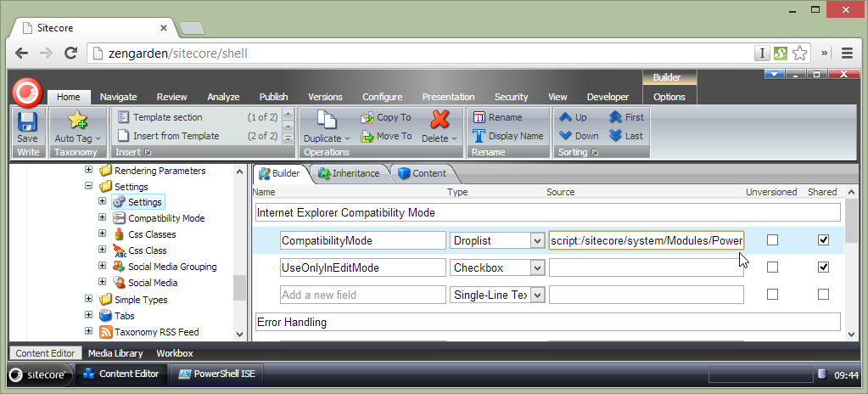868x394 pixels.
Task: Click the Auto Tag star icon
Action: [77, 121]
